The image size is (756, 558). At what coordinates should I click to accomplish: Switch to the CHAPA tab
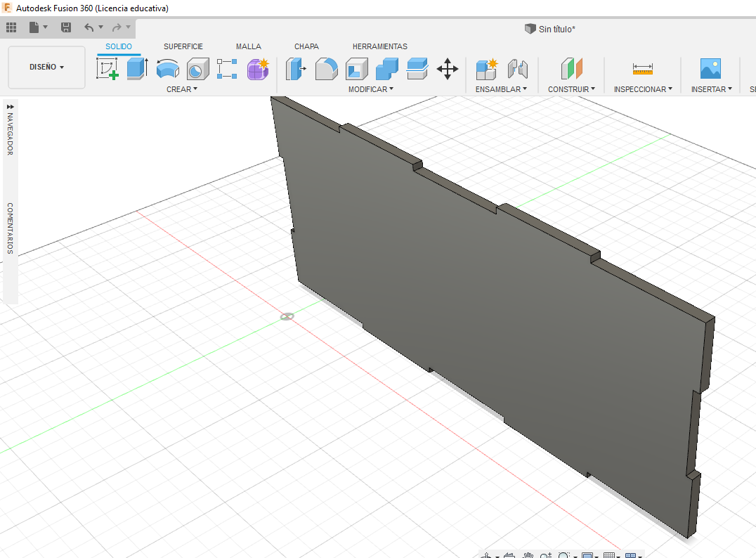pos(306,46)
